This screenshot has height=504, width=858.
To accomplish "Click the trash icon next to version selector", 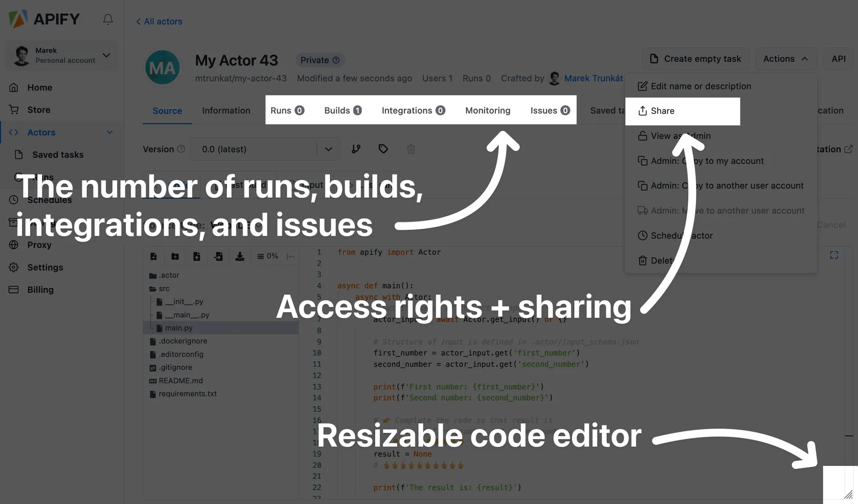I will (411, 149).
